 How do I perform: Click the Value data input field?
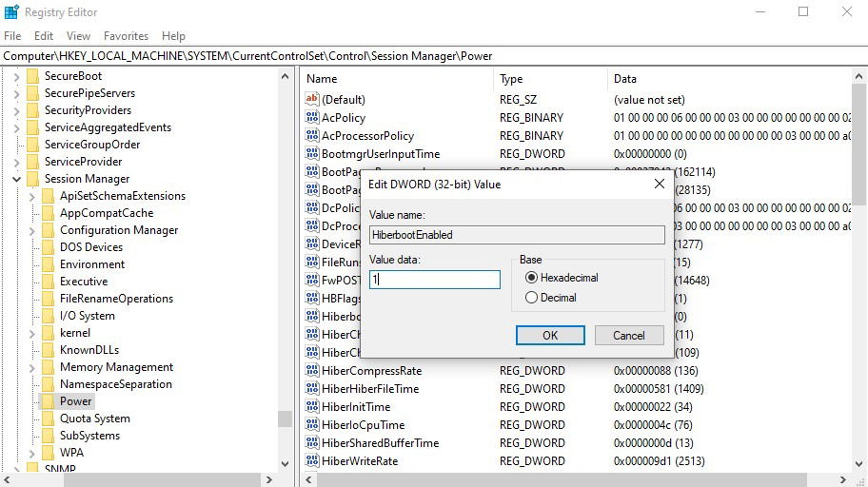(435, 279)
